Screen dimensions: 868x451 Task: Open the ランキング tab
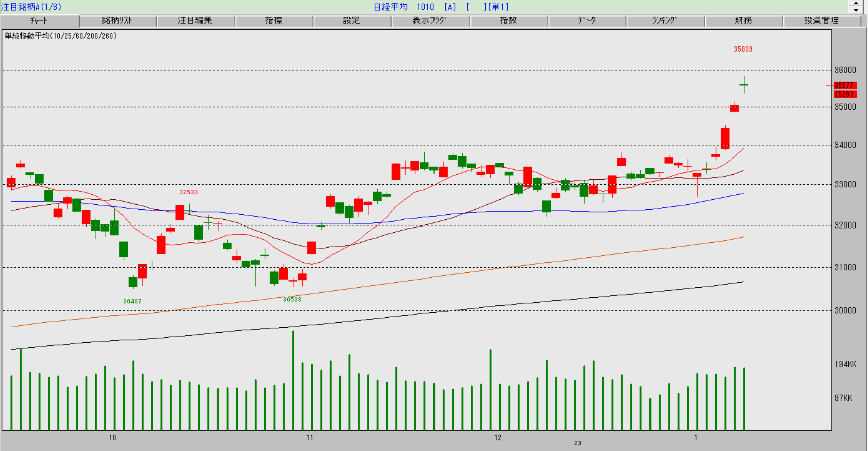click(665, 21)
